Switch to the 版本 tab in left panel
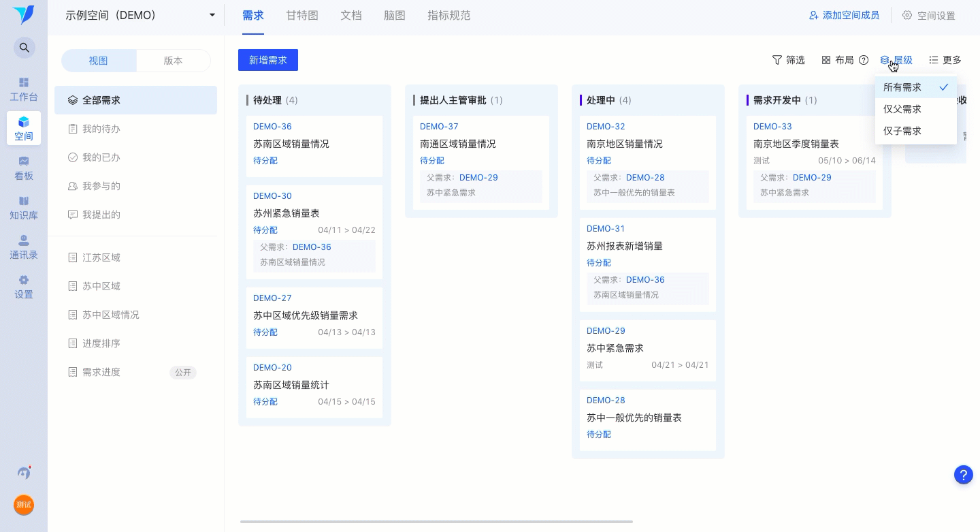This screenshot has width=980, height=532. coord(173,61)
